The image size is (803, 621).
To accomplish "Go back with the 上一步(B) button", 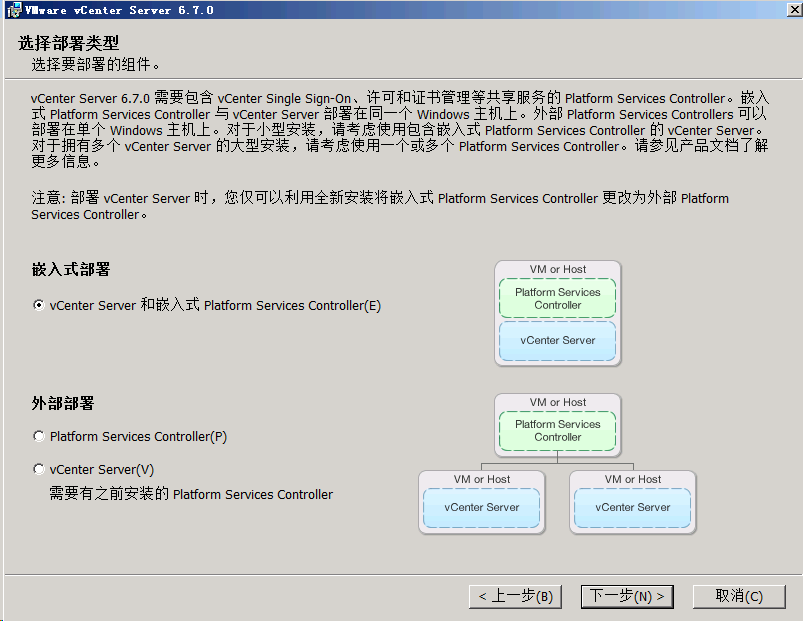I will [515, 596].
